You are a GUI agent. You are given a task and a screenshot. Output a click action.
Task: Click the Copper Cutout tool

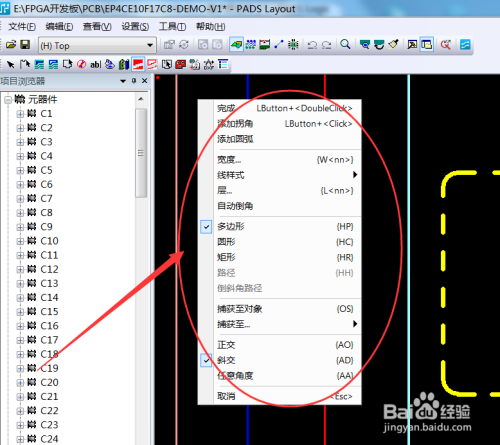click(x=53, y=64)
